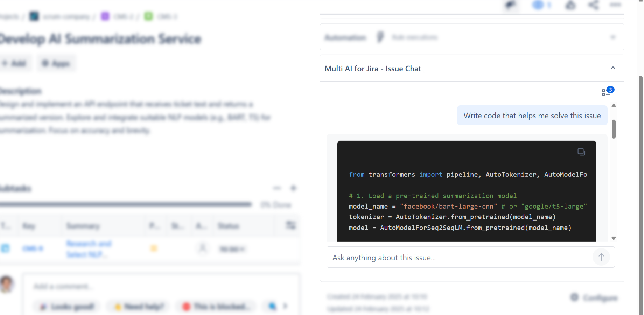Collapse the Multi AI for Jira panel
This screenshot has width=644, height=315.
click(613, 68)
